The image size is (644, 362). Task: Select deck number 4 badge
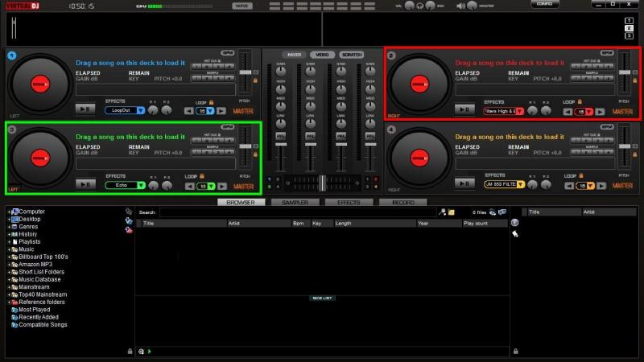coord(391,130)
